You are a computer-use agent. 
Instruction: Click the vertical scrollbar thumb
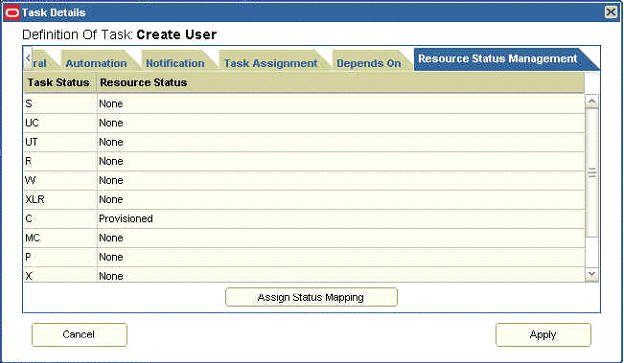click(592, 172)
